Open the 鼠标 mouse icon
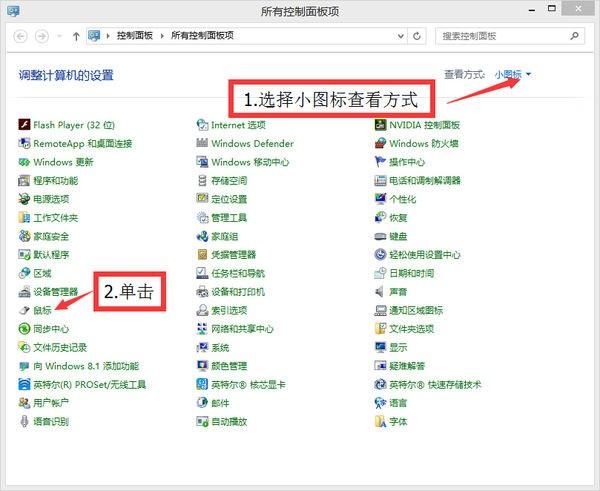This screenshot has width=600, height=491. (x=24, y=310)
